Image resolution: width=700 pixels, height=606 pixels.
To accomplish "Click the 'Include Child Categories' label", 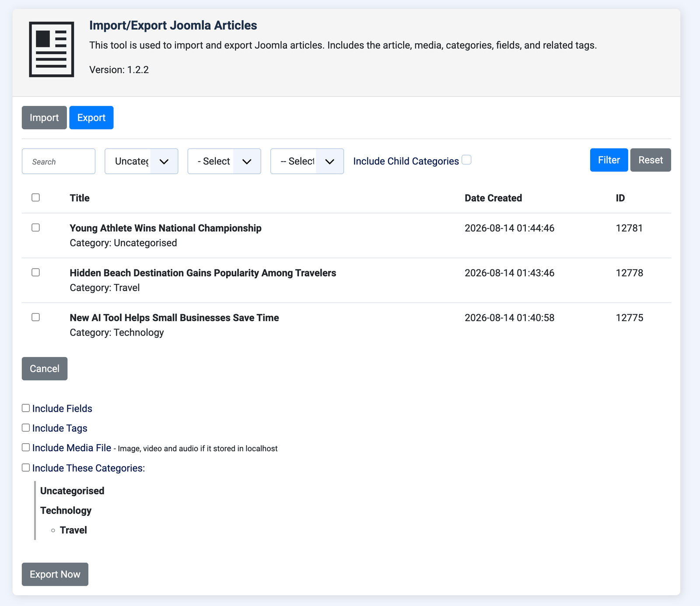I will [x=406, y=161].
